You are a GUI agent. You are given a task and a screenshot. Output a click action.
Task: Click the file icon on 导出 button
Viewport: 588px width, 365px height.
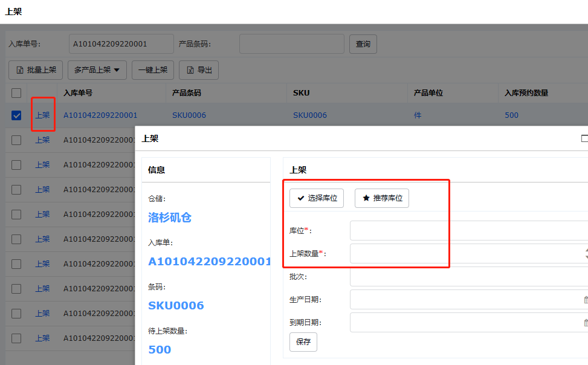[x=190, y=70]
